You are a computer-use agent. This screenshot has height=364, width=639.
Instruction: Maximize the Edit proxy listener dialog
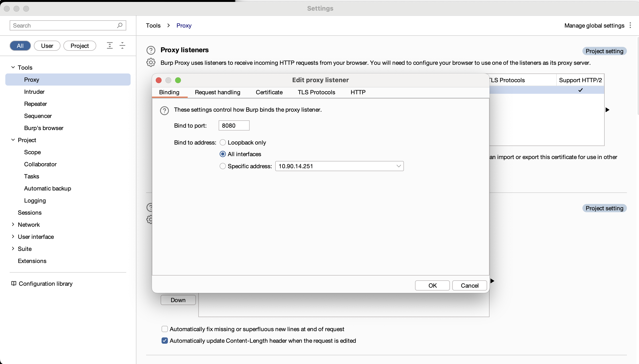pos(178,80)
